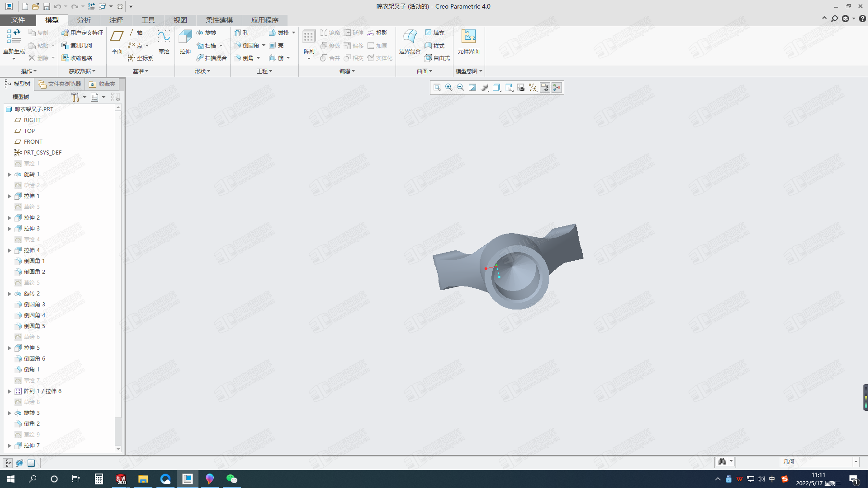Click the Repaint screen icon
868x488 pixels.
[x=472, y=87]
